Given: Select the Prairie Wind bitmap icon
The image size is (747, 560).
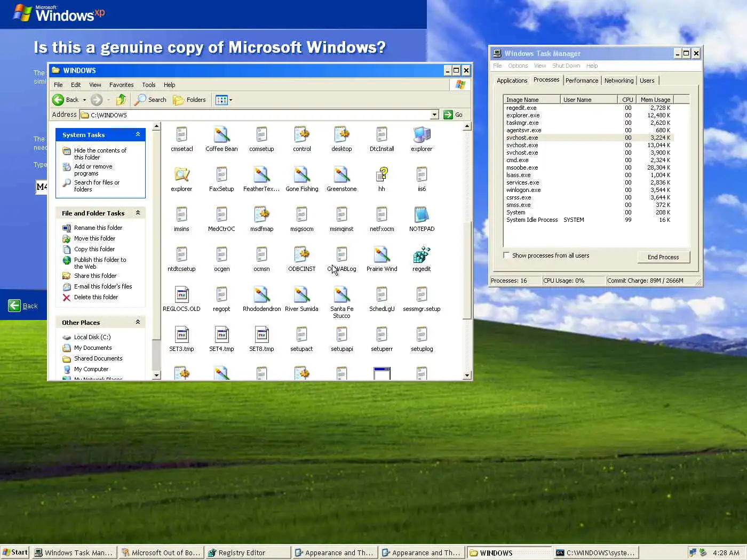Looking at the screenshot, I should 382,254.
